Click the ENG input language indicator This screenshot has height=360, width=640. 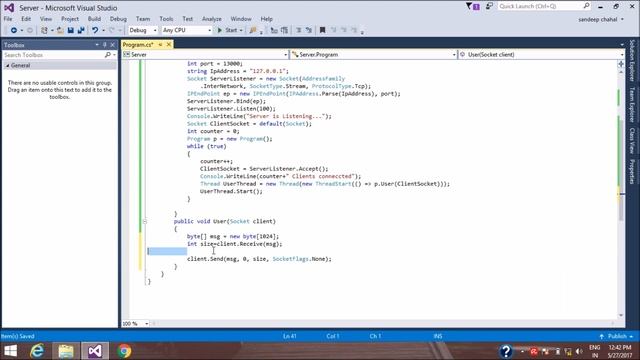pos(595,347)
